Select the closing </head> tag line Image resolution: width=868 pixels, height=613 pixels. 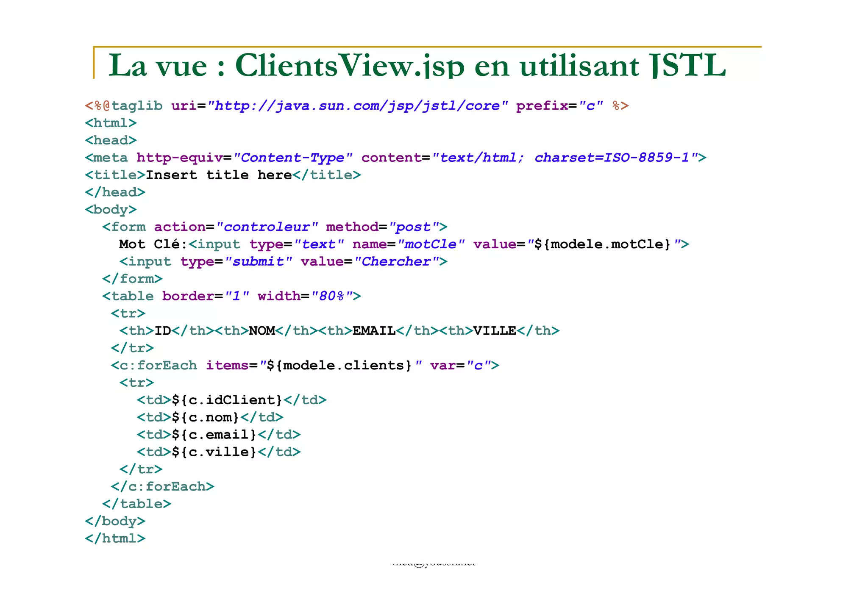click(x=115, y=192)
